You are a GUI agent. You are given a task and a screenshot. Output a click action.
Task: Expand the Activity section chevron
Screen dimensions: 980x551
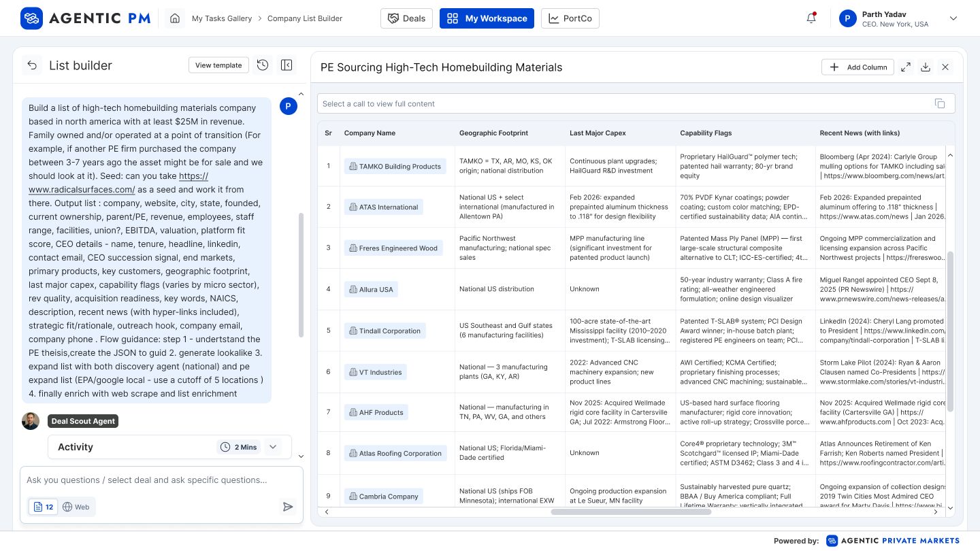[x=273, y=447]
